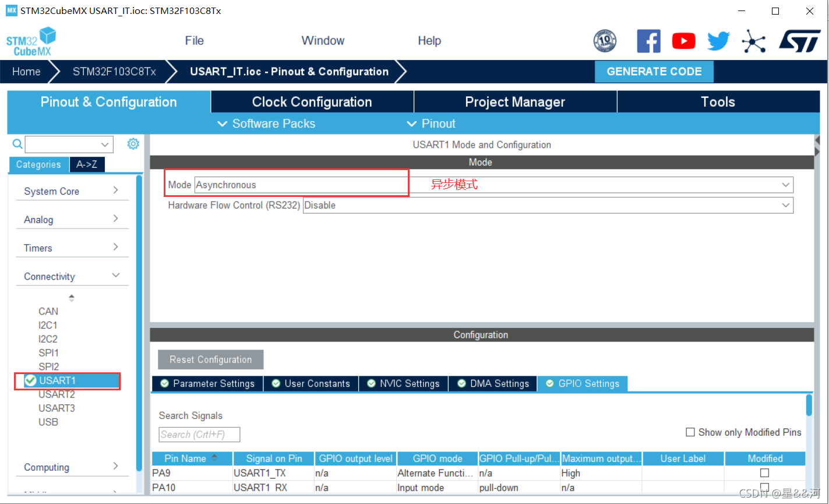
Task: Switch to Project Manager tab
Action: [515, 102]
